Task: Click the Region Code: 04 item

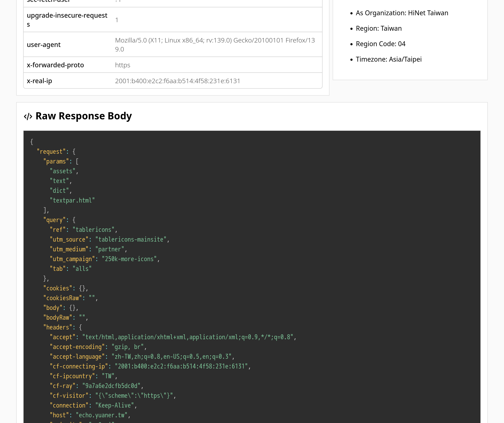Action: [380, 44]
